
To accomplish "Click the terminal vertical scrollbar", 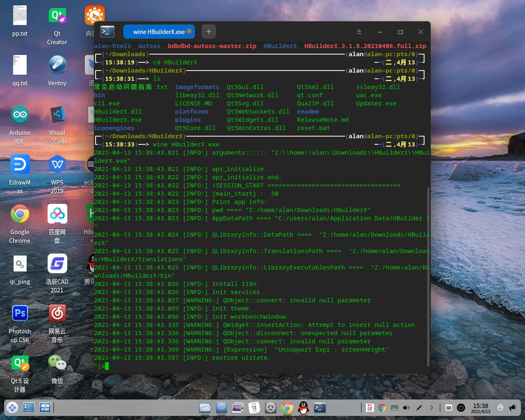I will click(428, 275).
